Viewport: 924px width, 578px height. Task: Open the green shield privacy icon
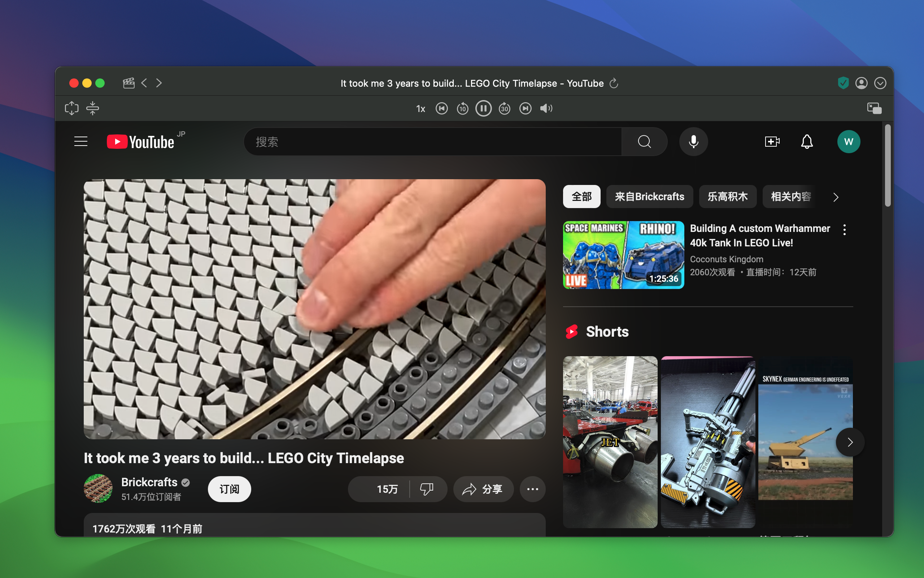click(843, 83)
